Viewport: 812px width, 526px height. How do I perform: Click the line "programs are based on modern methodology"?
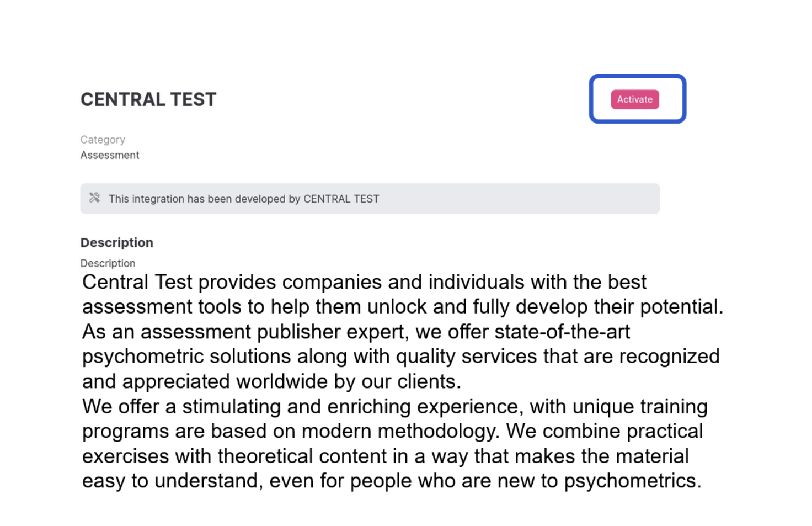pos(393,431)
